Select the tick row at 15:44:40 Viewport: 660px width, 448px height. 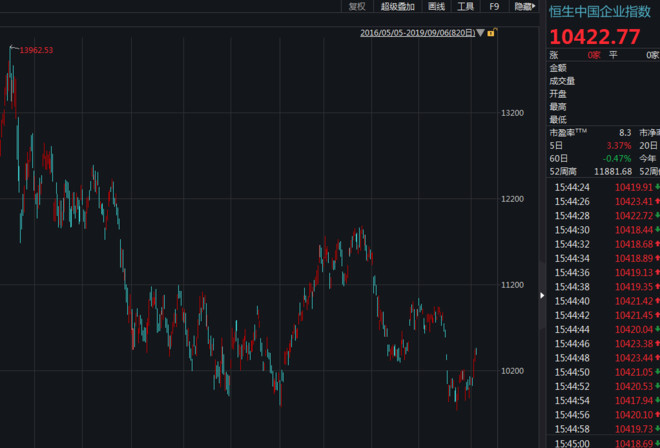(603, 301)
